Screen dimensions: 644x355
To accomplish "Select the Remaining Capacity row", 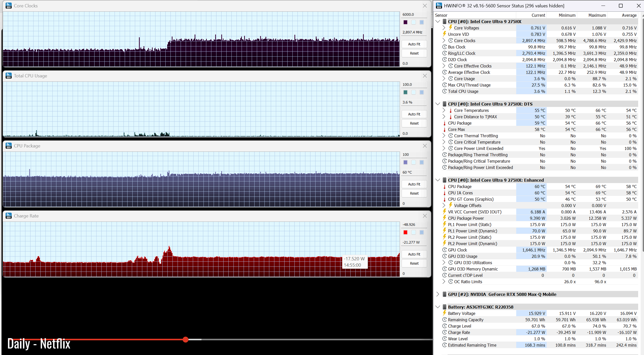I will (x=536, y=320).
